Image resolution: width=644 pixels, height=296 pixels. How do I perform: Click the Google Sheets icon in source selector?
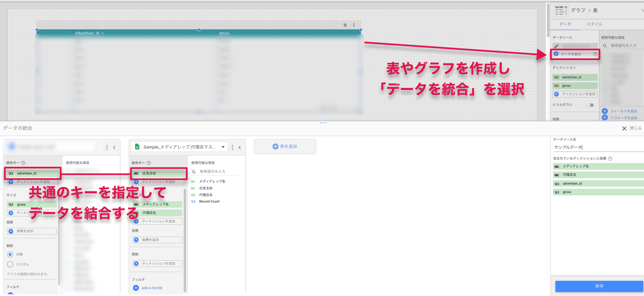pyautogui.click(x=137, y=147)
